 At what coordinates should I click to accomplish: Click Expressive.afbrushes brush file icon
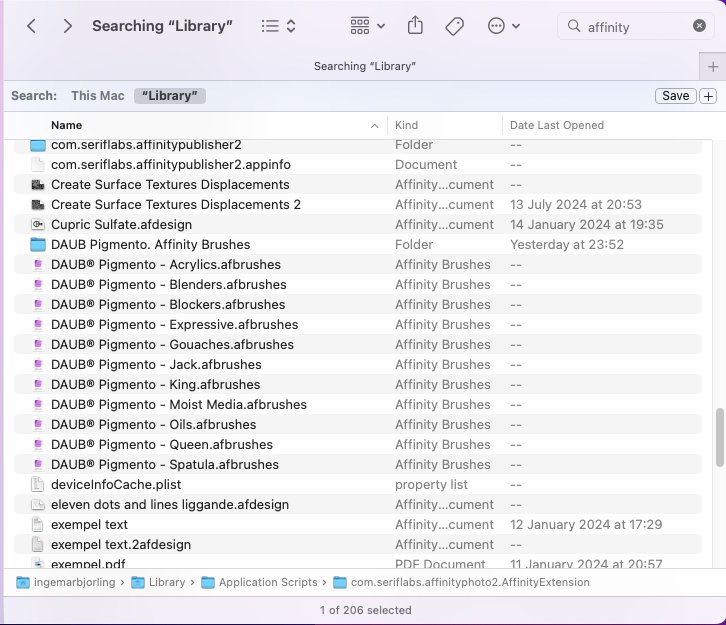tap(38, 325)
